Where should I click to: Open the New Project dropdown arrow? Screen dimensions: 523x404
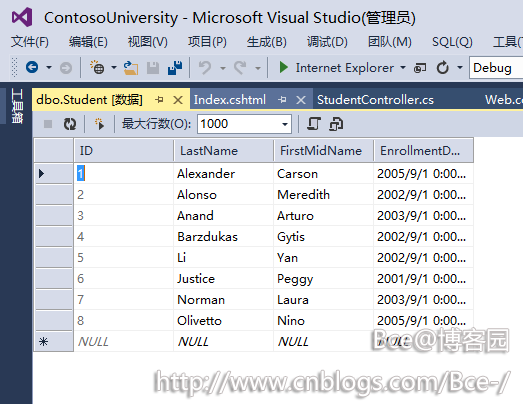click(114, 68)
